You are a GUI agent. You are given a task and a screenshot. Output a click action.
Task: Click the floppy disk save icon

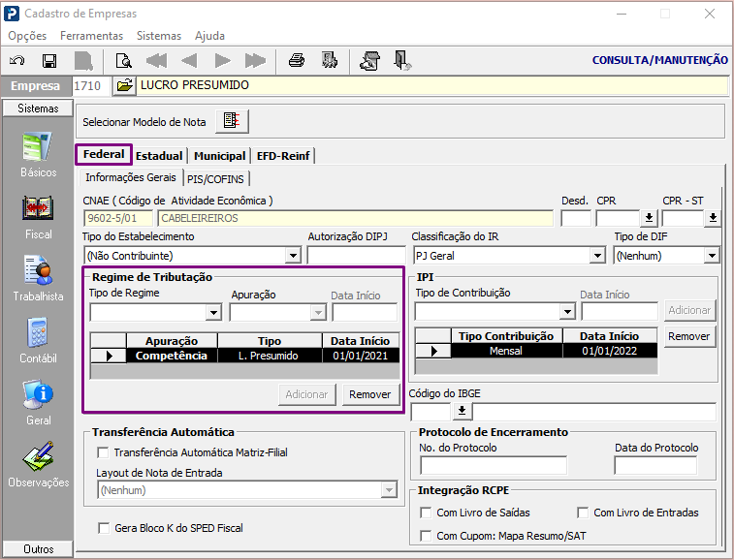49,61
